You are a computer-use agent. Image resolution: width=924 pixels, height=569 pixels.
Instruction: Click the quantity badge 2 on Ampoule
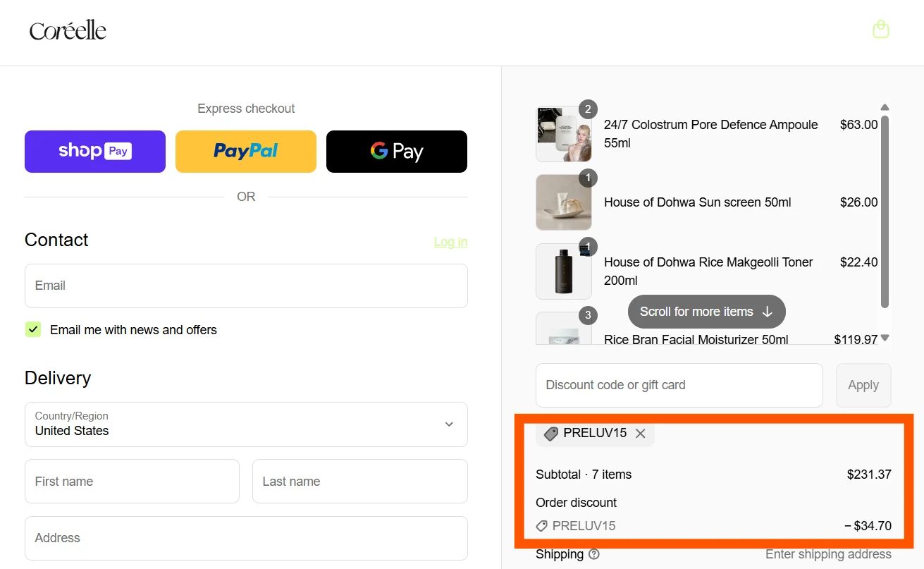tap(588, 109)
